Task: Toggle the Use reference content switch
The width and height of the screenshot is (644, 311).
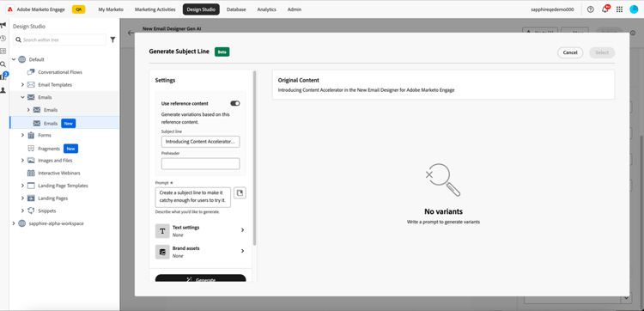Action: [x=235, y=104]
